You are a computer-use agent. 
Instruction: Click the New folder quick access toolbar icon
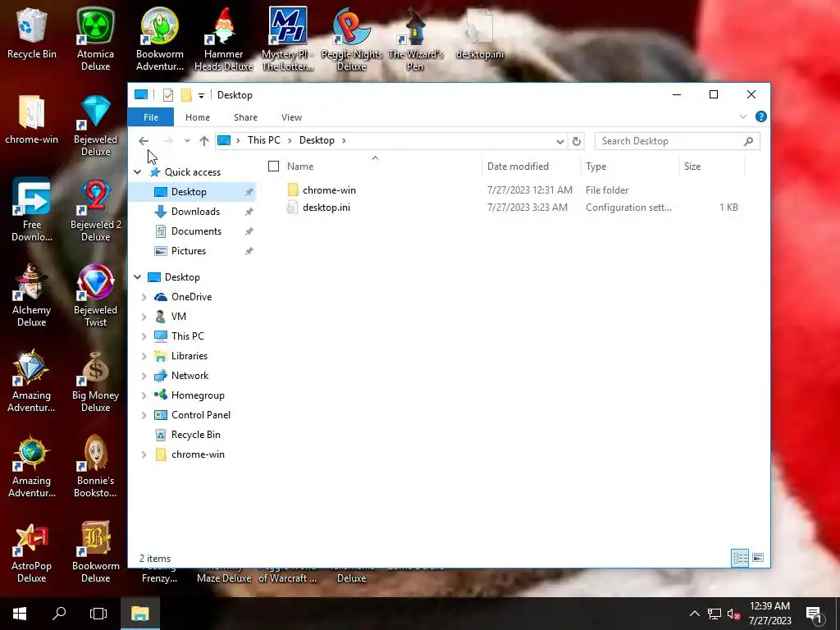point(186,95)
